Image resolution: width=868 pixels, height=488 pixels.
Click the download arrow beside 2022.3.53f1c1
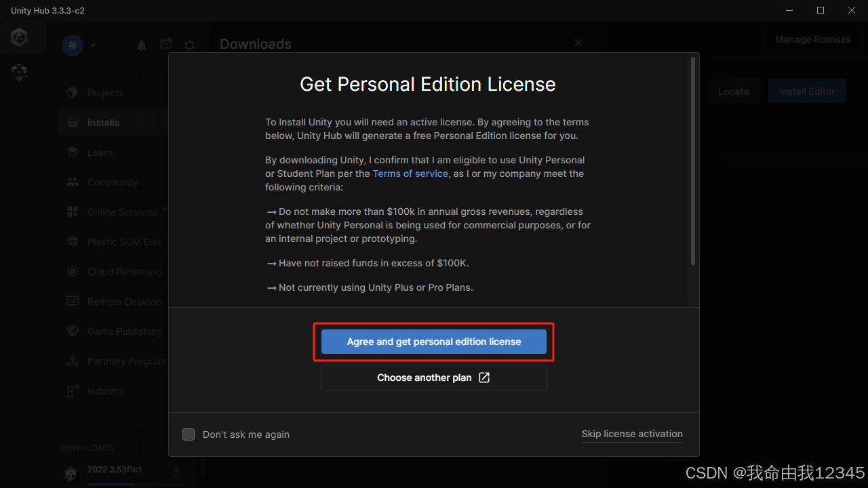pos(176,470)
